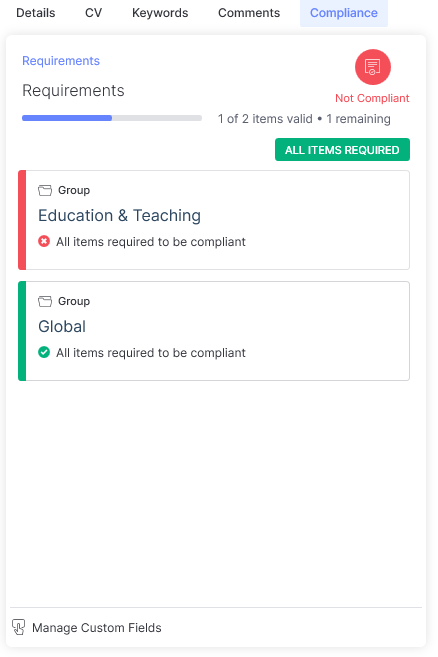
Task: Click the Manage Custom Fields link
Action: coord(97,628)
